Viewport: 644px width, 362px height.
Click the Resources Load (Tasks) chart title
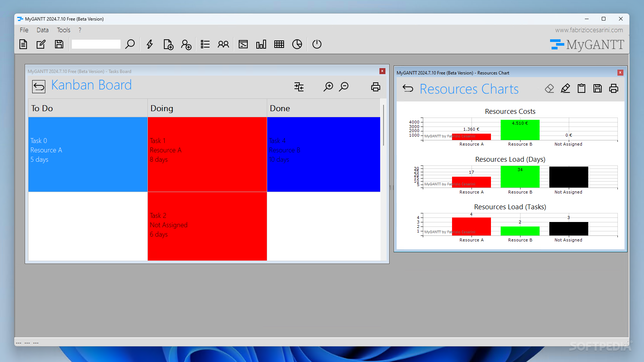click(x=510, y=207)
